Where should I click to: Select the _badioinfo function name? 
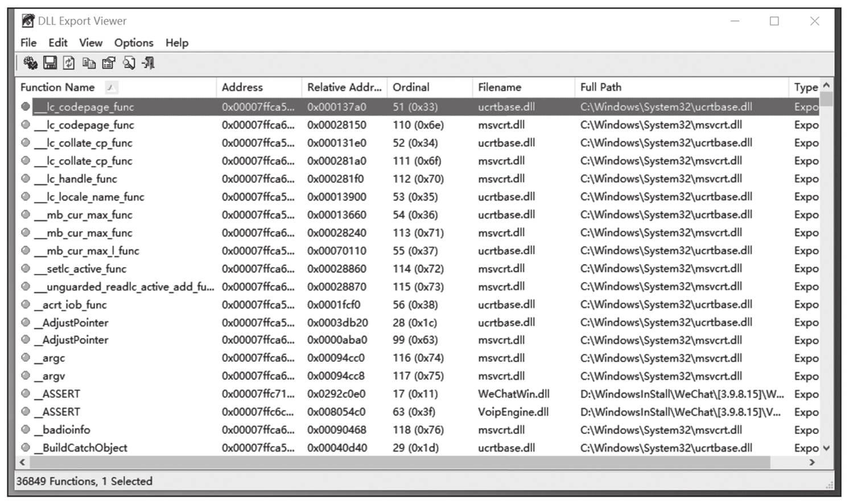[x=62, y=430]
